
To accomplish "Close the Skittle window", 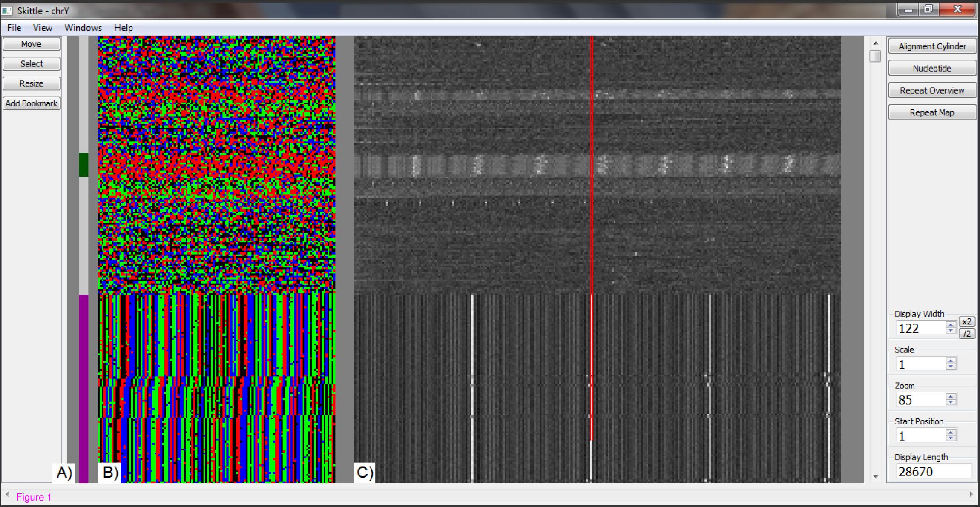I will 957,9.
